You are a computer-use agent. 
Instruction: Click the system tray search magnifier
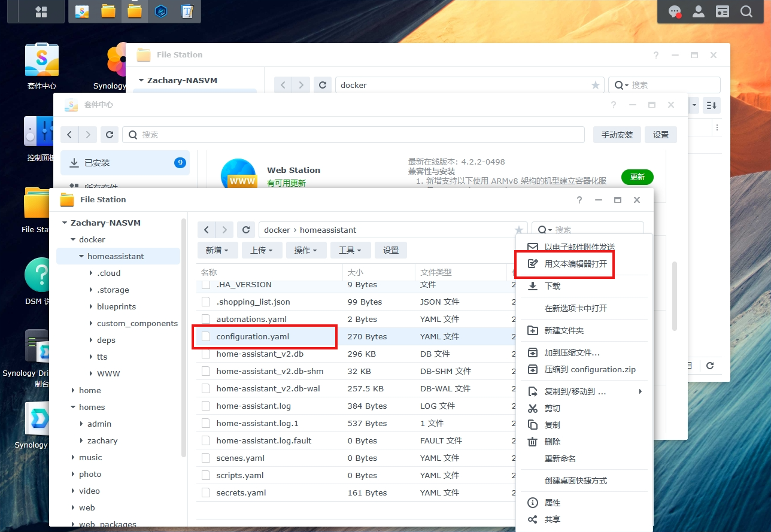point(746,11)
